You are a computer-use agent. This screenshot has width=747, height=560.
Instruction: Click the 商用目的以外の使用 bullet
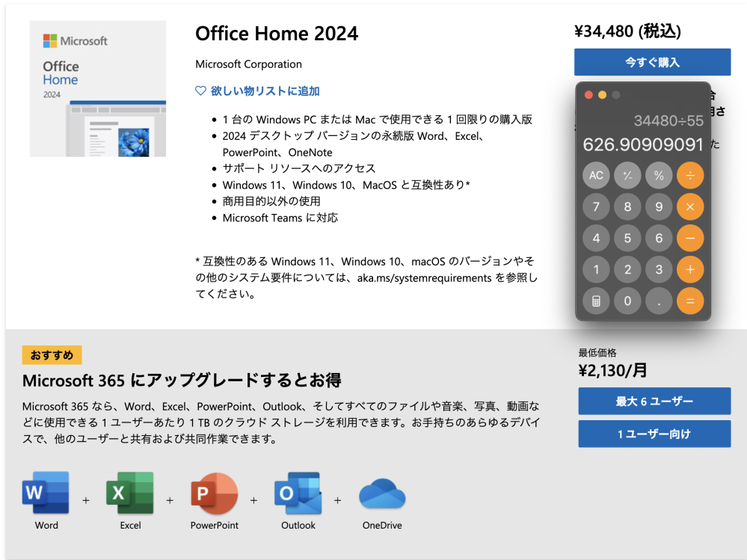click(x=271, y=201)
